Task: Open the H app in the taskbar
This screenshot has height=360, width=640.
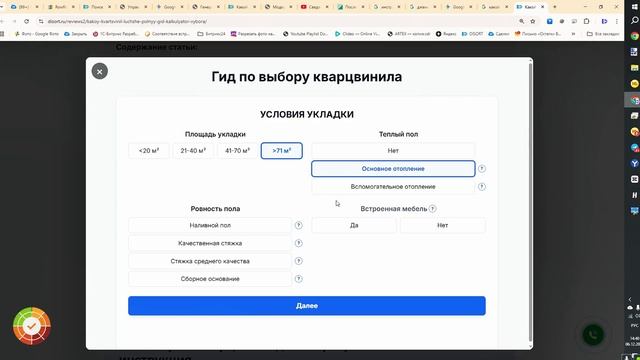Action: point(634,196)
